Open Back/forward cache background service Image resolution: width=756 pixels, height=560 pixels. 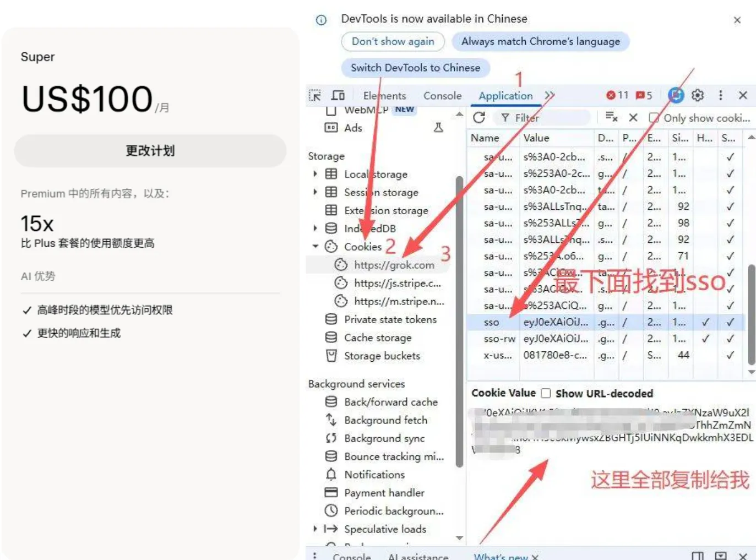click(382, 402)
